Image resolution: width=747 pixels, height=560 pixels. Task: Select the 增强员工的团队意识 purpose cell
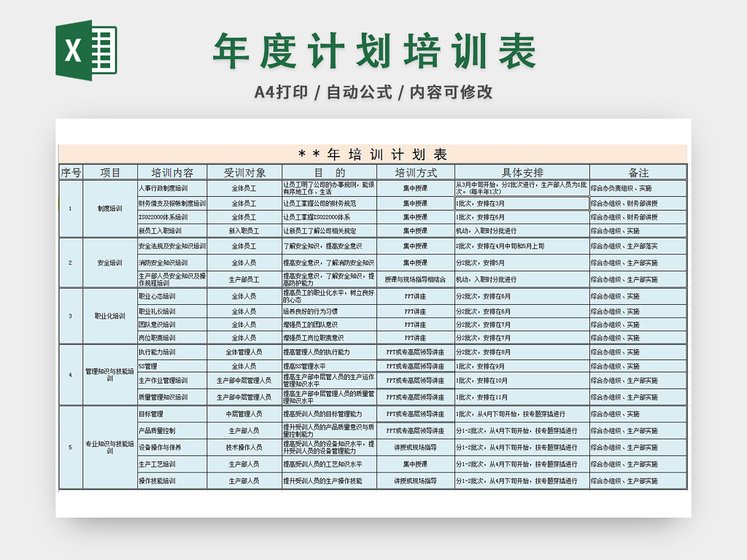pyautogui.click(x=329, y=324)
